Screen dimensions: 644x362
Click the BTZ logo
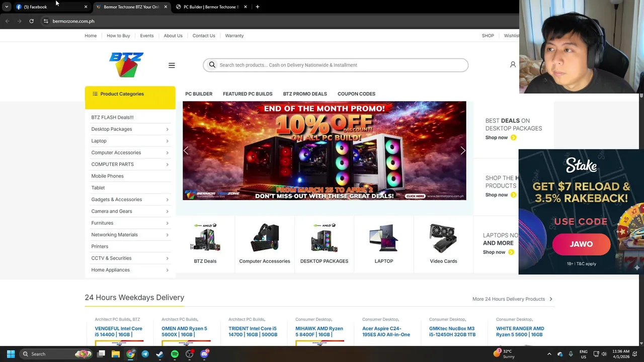coord(126,65)
